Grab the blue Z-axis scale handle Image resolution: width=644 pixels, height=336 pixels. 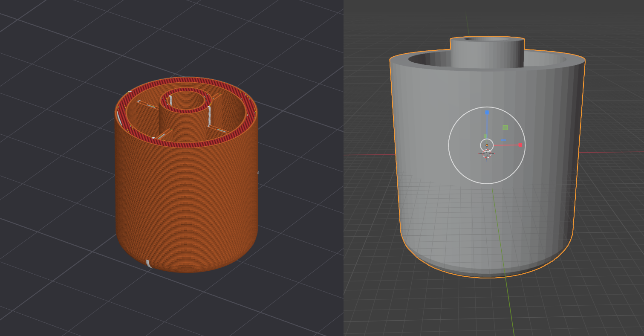pos(487,113)
